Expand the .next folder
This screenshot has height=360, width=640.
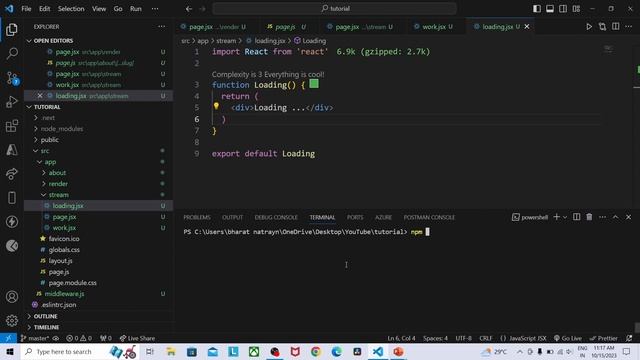click(x=48, y=118)
